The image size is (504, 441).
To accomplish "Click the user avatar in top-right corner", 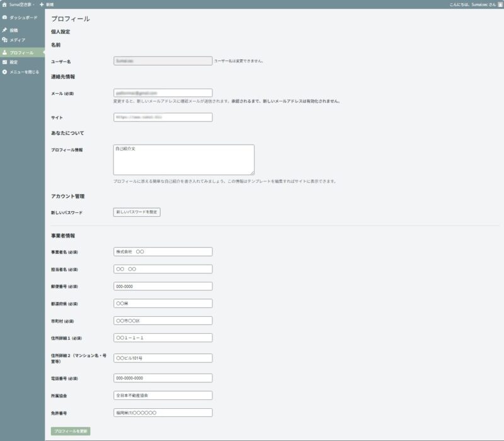I will pyautogui.click(x=500, y=4).
